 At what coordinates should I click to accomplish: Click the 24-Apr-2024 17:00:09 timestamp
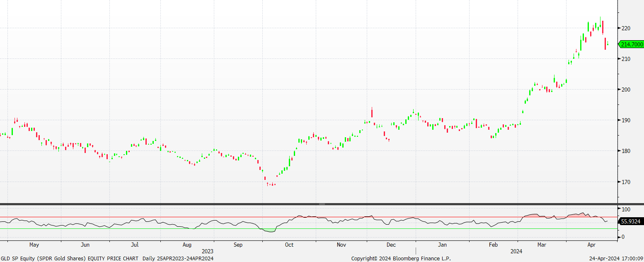point(616,258)
